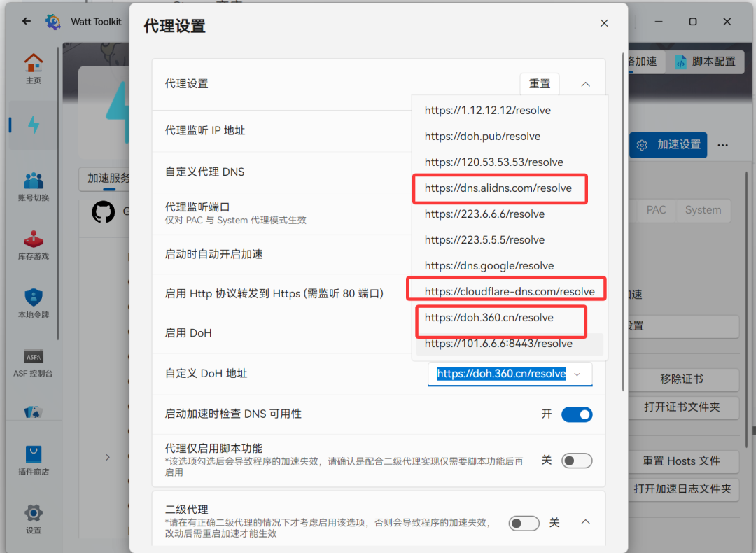
Task: Click the 重置 reset button
Action: point(540,84)
